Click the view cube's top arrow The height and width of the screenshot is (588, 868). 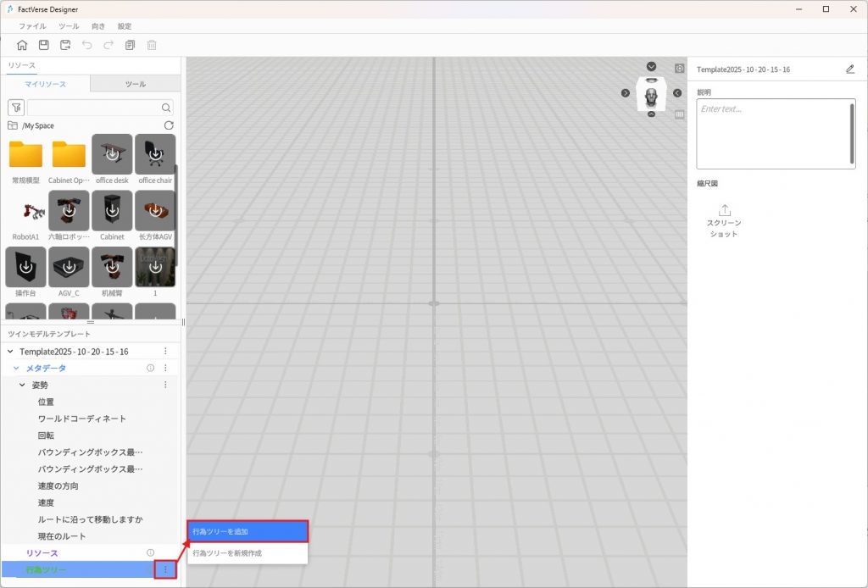coord(651,66)
